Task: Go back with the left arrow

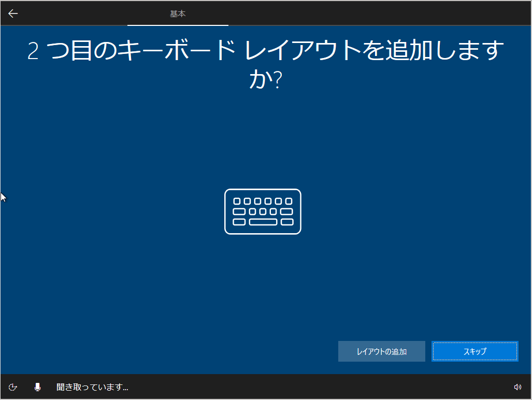Action: pos(13,13)
